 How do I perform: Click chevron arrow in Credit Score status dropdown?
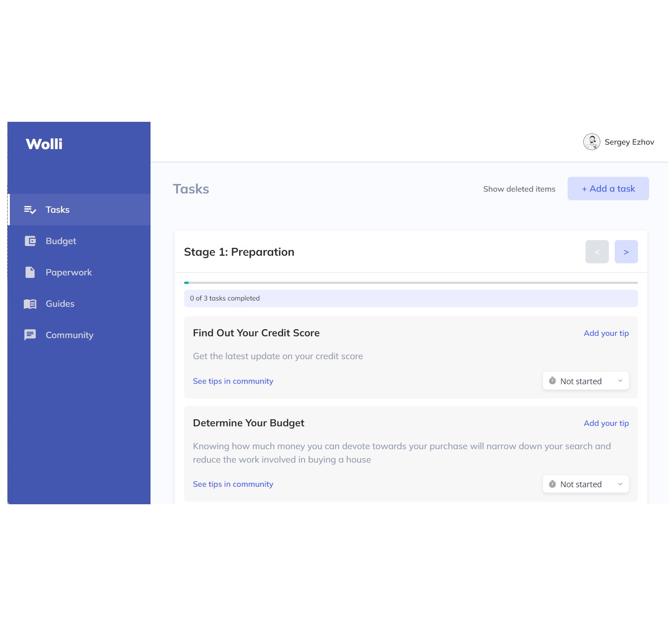(x=620, y=381)
